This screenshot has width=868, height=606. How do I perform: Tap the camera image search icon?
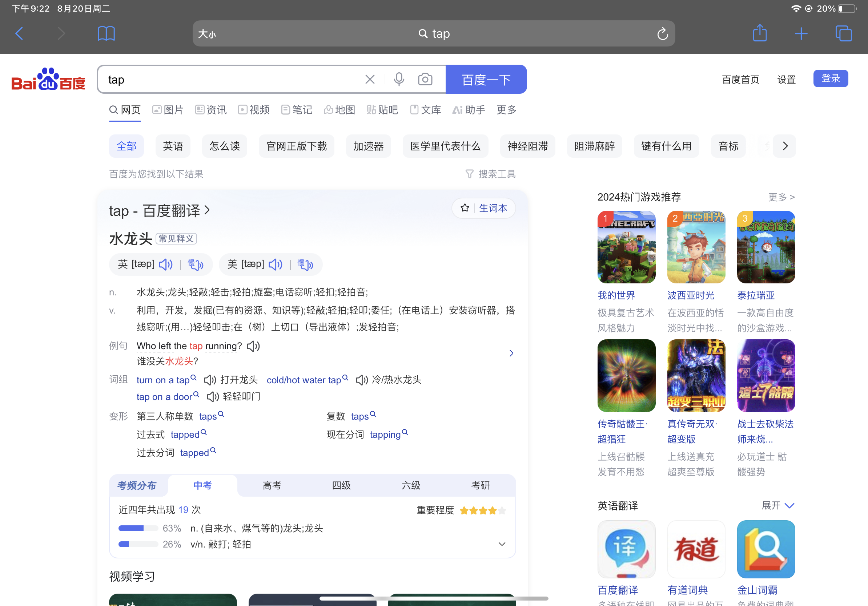point(425,79)
